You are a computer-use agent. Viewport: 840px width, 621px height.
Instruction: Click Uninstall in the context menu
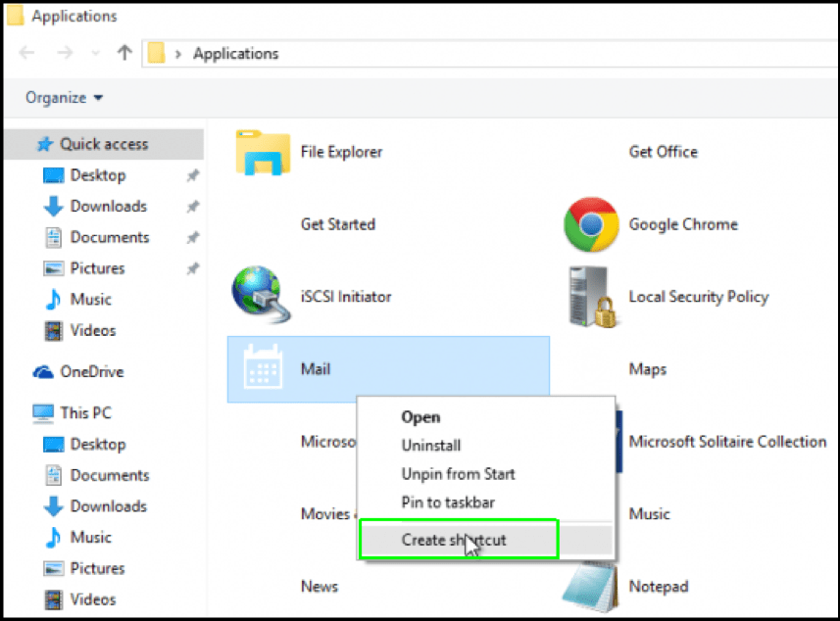tap(430, 446)
